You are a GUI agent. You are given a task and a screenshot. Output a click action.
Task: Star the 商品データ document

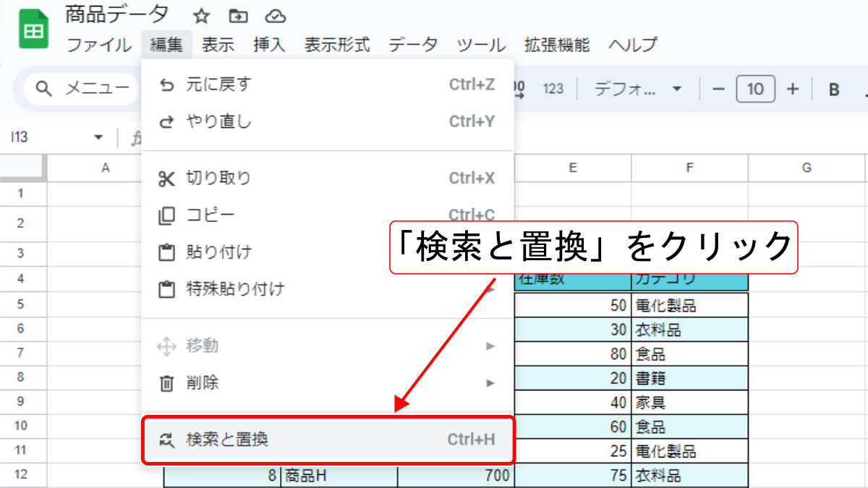click(x=202, y=16)
